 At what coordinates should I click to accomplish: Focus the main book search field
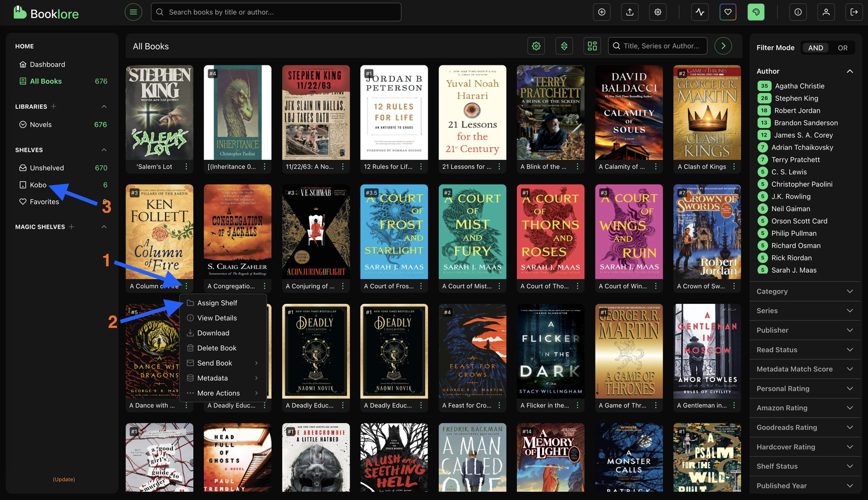tap(276, 12)
